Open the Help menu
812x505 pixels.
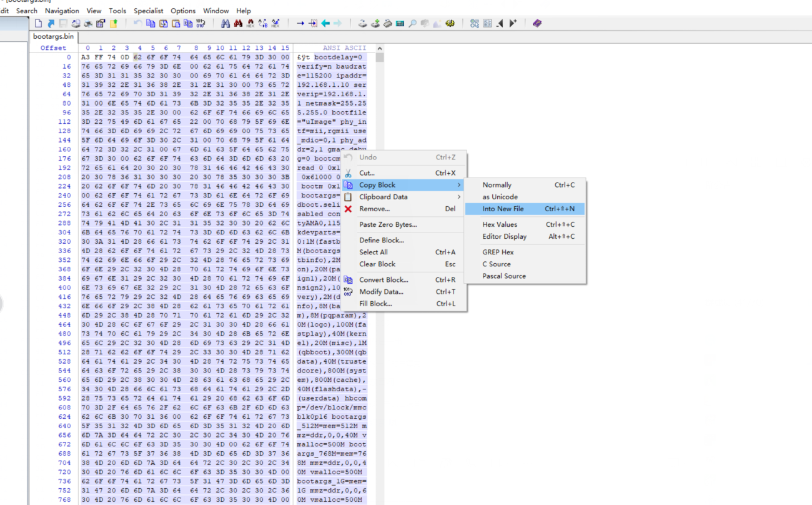pos(244,11)
